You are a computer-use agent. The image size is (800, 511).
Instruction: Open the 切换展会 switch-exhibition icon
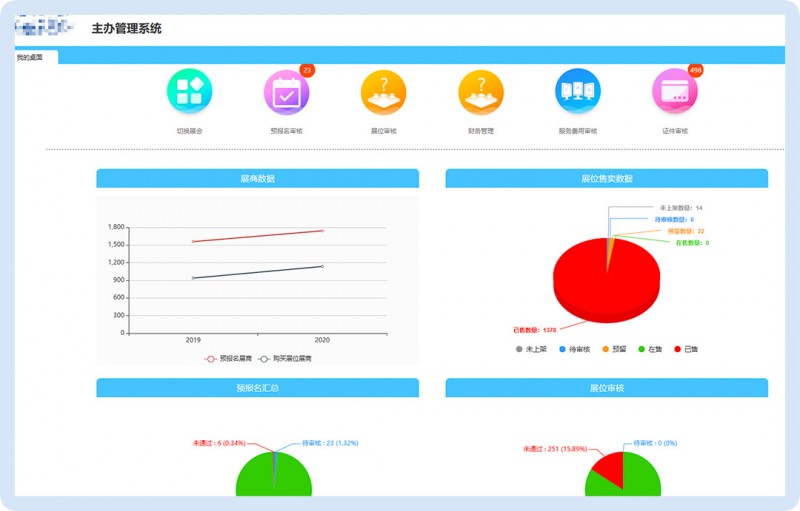pyautogui.click(x=189, y=91)
